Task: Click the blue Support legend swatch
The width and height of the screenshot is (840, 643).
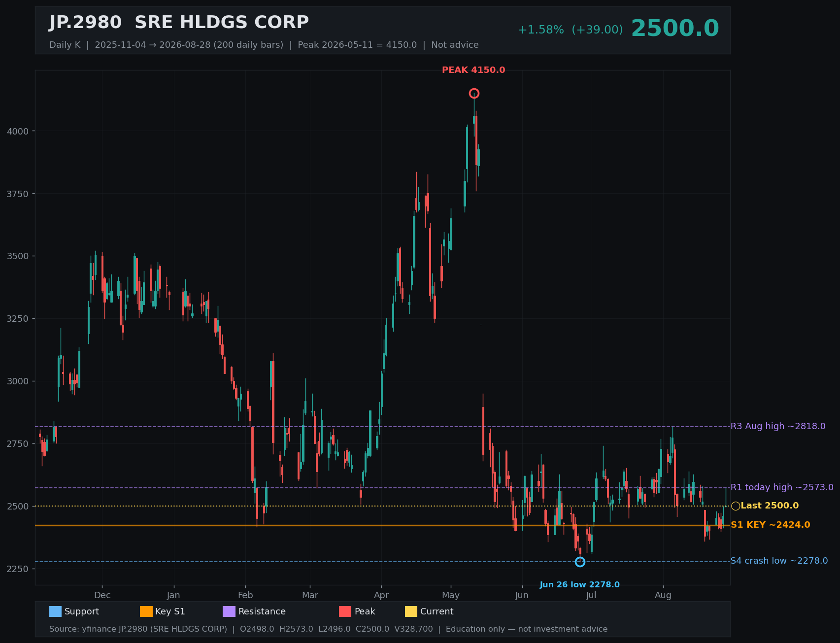Action: point(55,611)
